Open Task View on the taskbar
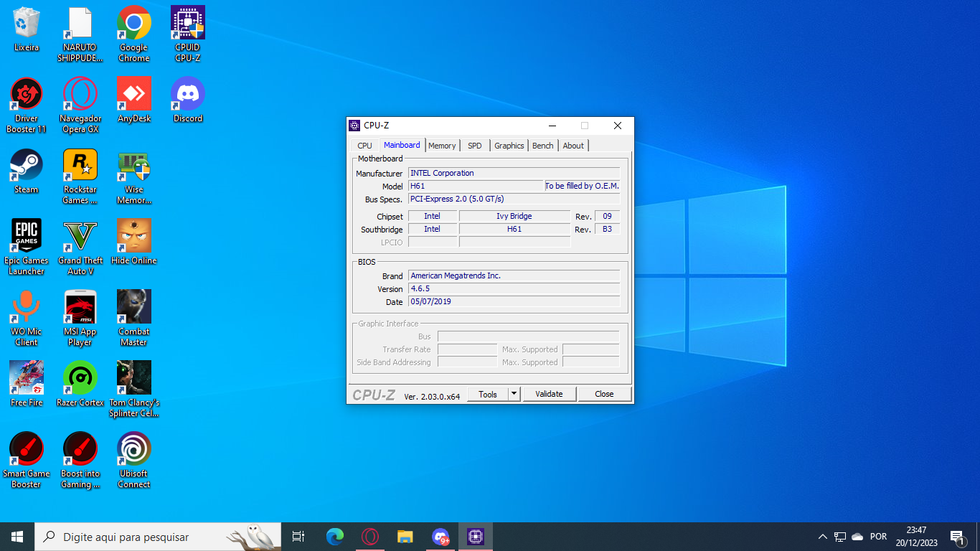 [298, 537]
